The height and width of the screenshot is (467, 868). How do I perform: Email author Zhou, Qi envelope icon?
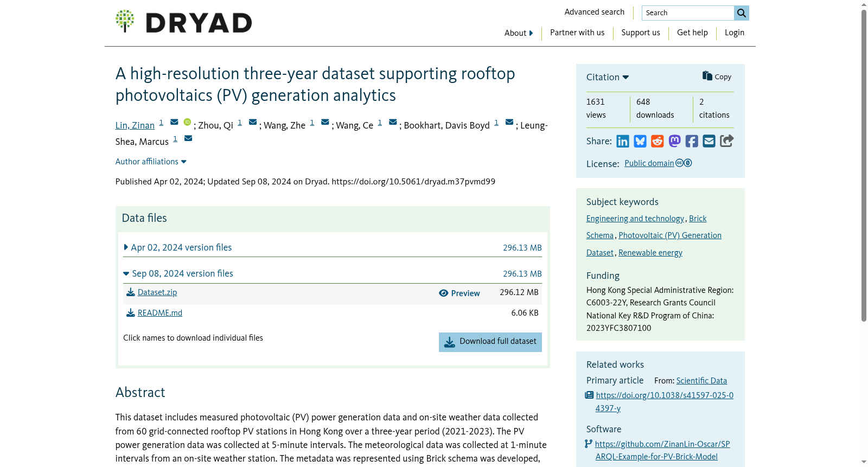253,122
